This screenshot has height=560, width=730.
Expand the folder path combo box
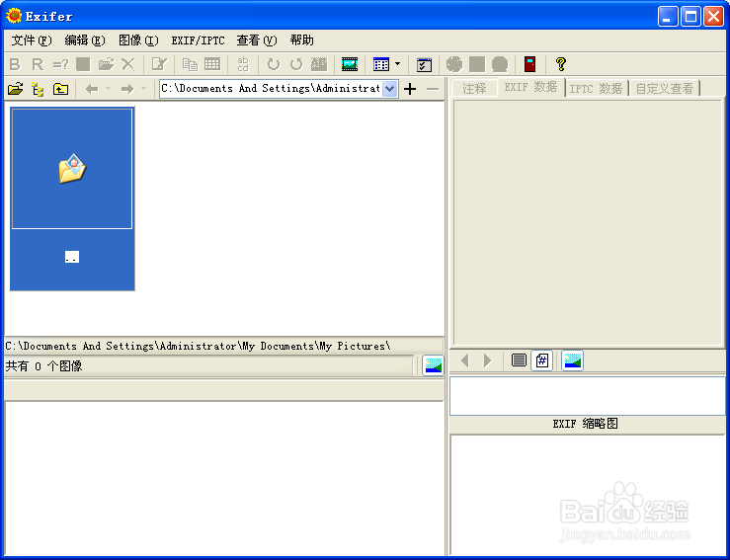(x=390, y=89)
